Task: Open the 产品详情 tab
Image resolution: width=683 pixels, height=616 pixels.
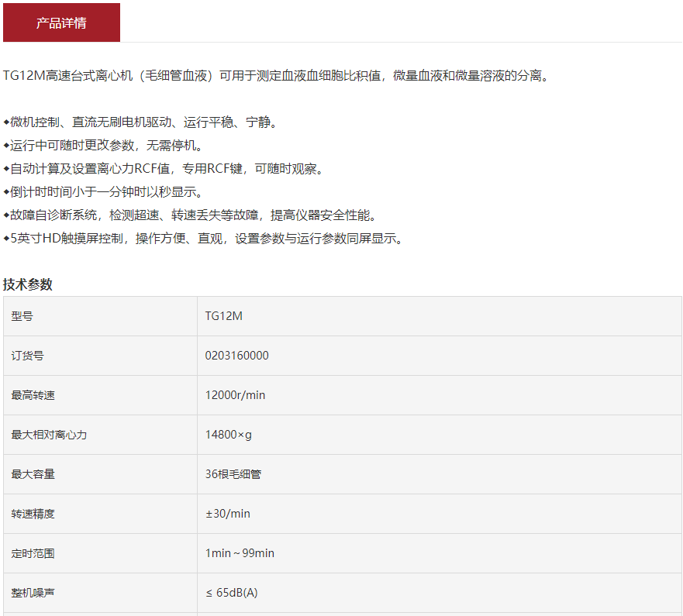Action: coord(61,22)
